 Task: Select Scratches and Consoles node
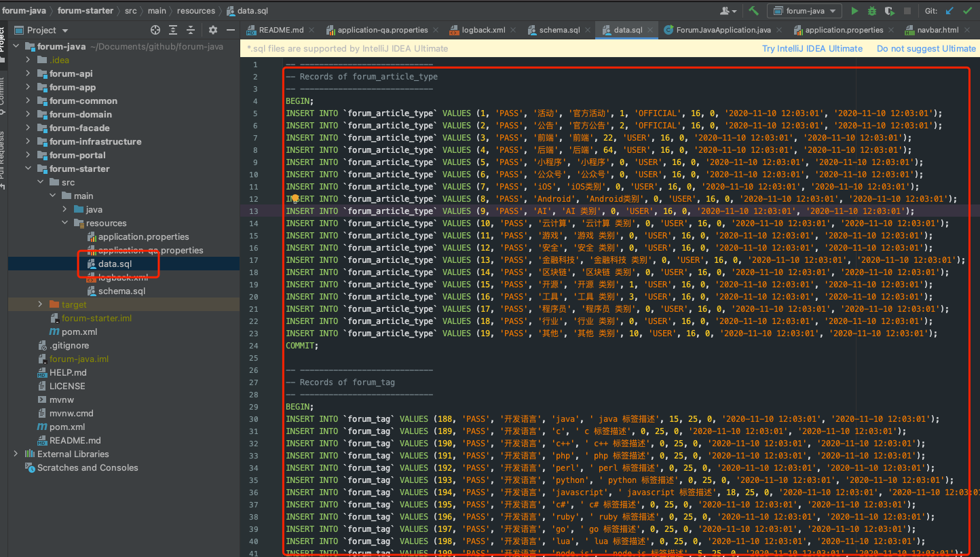(x=88, y=467)
